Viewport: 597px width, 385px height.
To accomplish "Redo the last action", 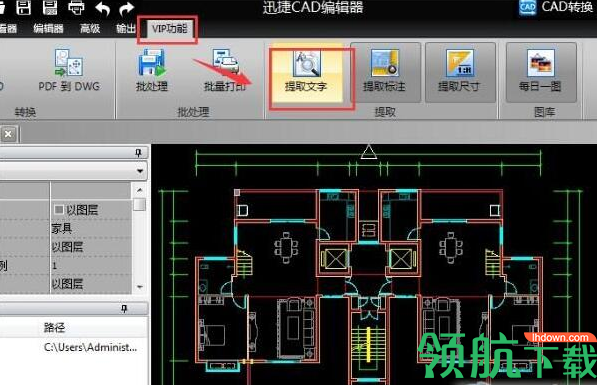I will [x=126, y=8].
